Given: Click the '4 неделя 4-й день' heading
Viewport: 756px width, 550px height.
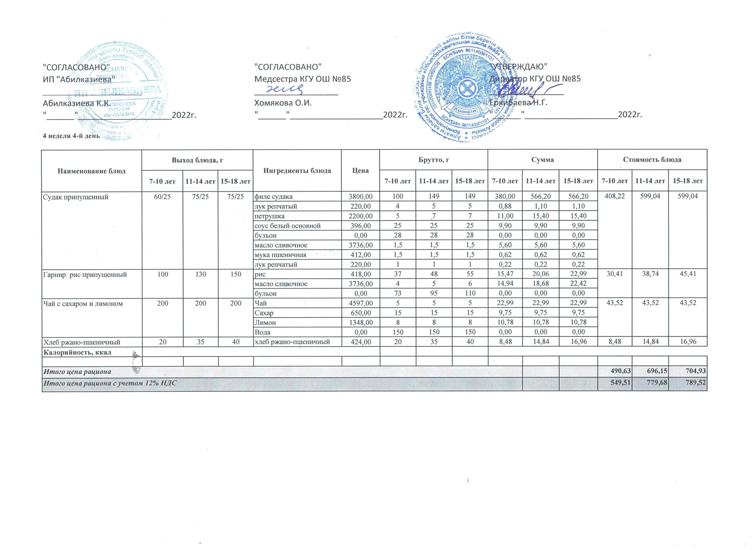Looking at the screenshot, I should coord(71,136).
